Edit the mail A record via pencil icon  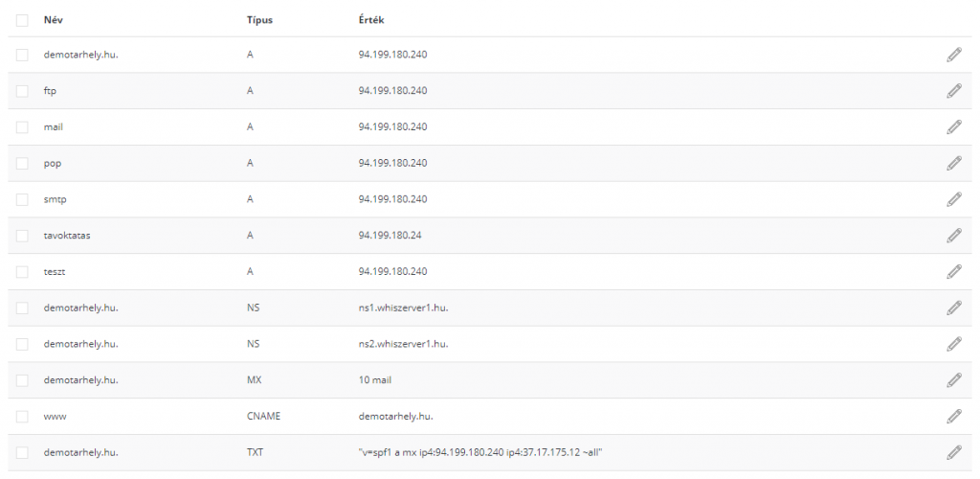pyautogui.click(x=953, y=126)
